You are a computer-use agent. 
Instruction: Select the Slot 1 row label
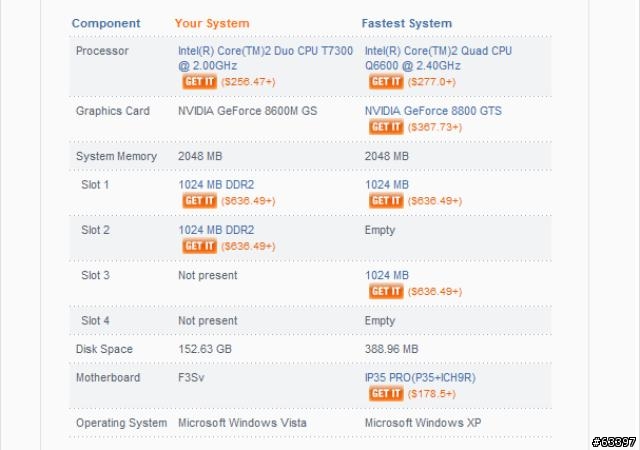tap(95, 185)
